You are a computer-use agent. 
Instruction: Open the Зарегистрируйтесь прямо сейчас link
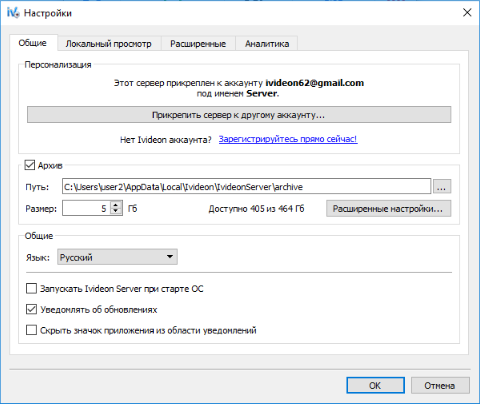[288, 139]
